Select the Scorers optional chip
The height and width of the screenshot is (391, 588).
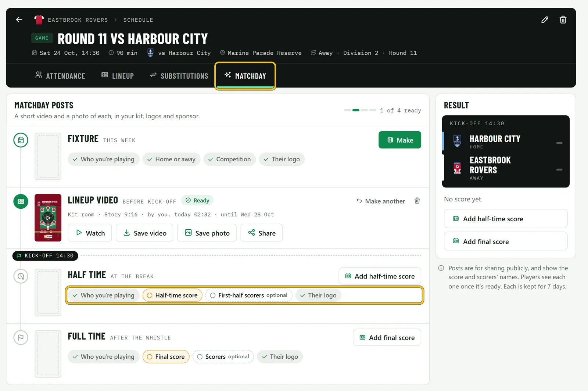tap(223, 356)
